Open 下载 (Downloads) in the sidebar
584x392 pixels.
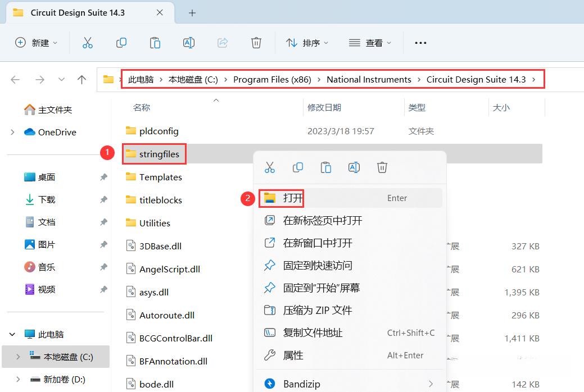pos(47,199)
